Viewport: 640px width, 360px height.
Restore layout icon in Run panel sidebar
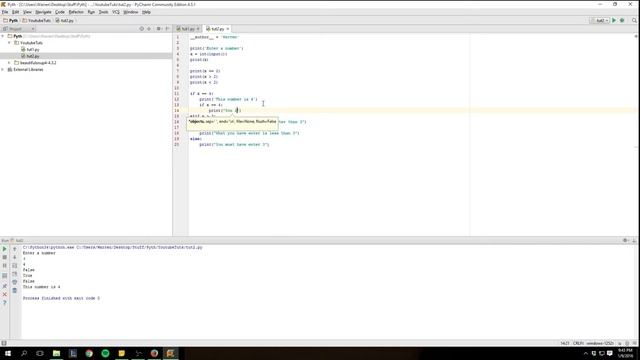[x=4, y=276]
